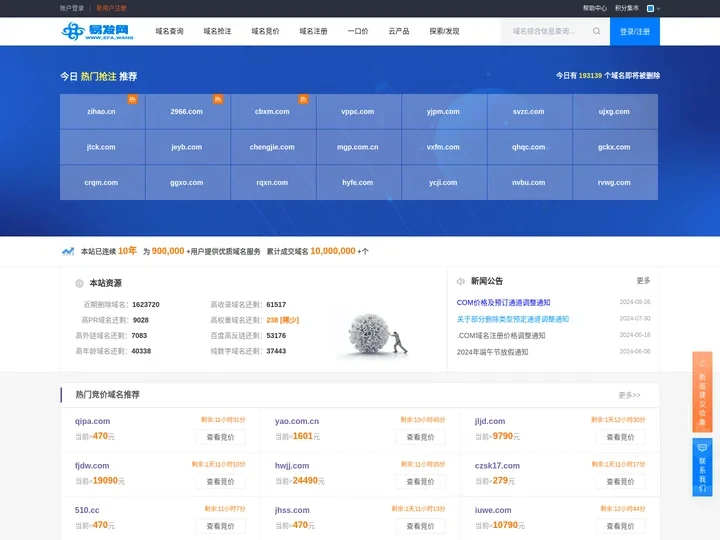The image size is (720, 540).
Task: Click 更多 in the 新闻公告 panel
Action: [x=643, y=281]
